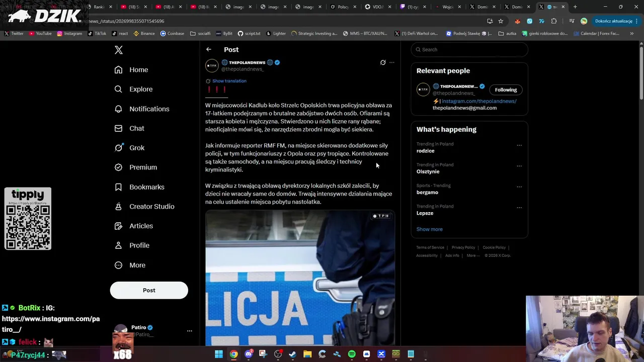This screenshot has height=362, width=644.
Task: Open the bergamo trending topic
Action: [x=427, y=192]
